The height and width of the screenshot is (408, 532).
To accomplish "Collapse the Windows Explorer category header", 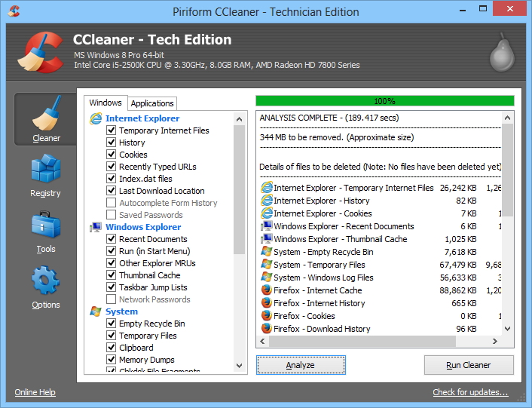I will pos(142,227).
